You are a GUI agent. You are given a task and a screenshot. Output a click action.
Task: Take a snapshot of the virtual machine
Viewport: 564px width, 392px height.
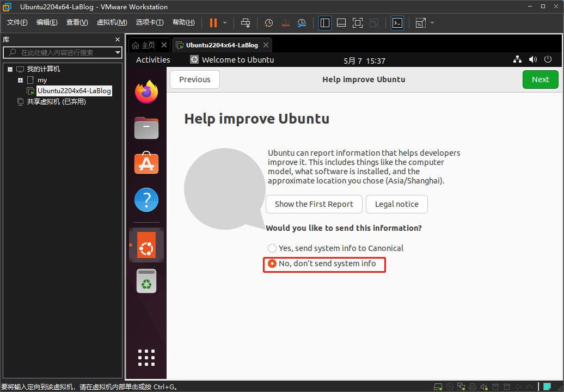tap(268, 23)
